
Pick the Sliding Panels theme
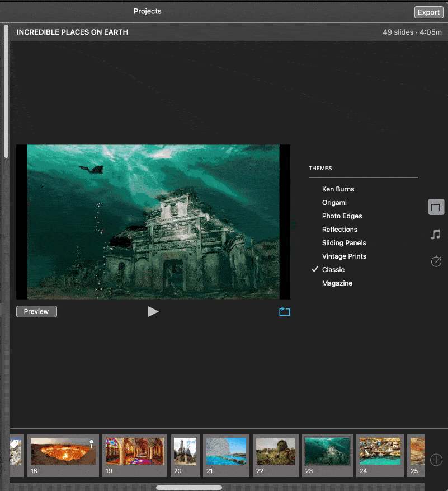click(x=344, y=243)
